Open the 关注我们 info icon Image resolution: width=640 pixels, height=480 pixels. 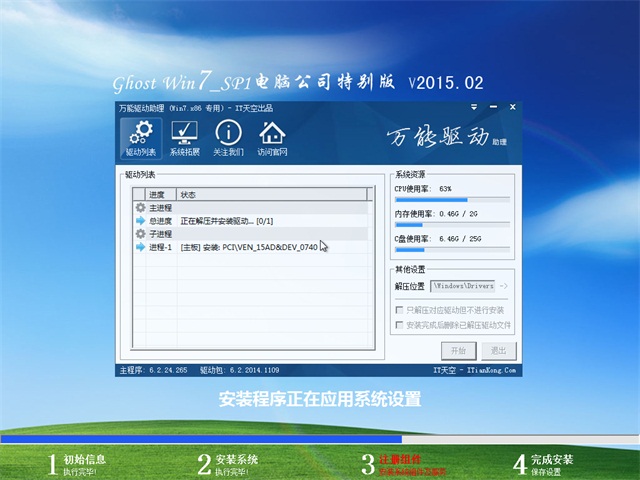pos(228,138)
